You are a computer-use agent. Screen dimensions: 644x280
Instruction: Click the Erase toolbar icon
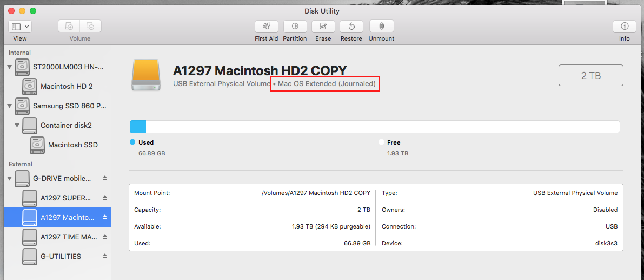[323, 27]
